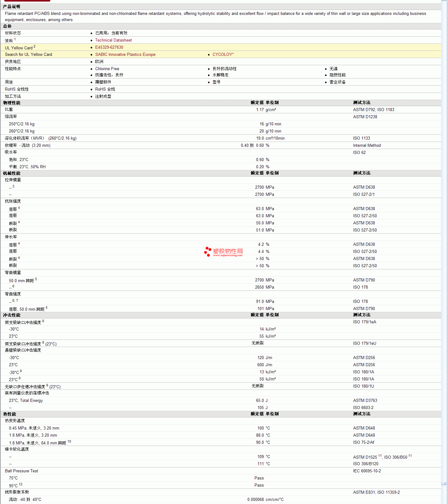Open the Technical Datasheet link
Screen dimensions: 447x504
pyautogui.click(x=113, y=40)
